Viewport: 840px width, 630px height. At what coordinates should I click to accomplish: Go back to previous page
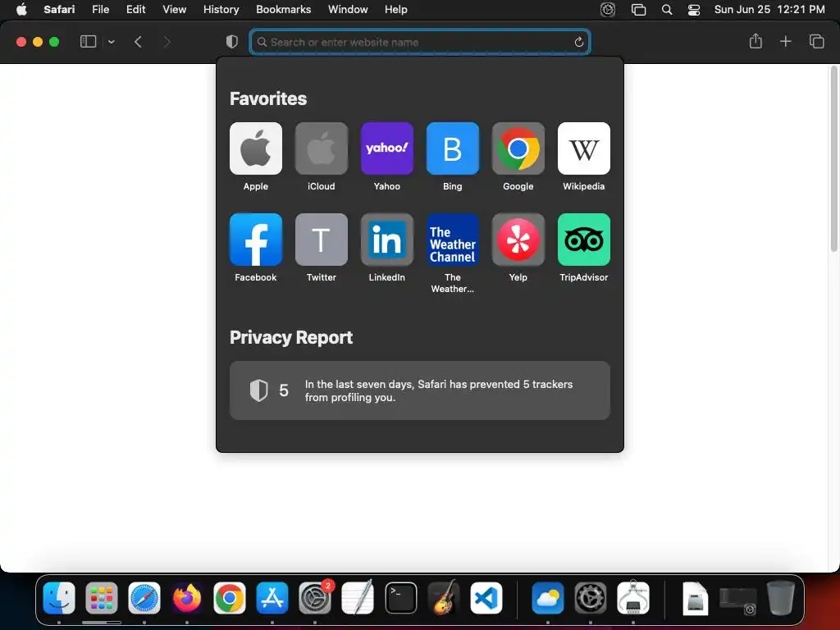coord(138,42)
